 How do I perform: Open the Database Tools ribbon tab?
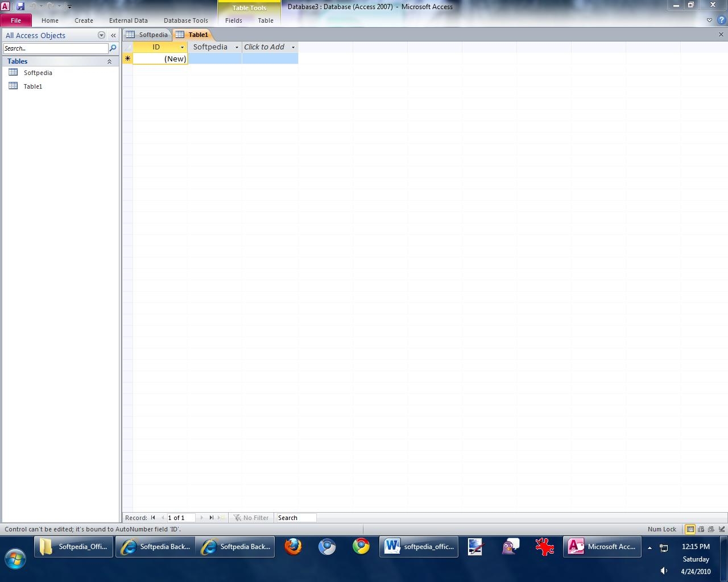(186, 20)
